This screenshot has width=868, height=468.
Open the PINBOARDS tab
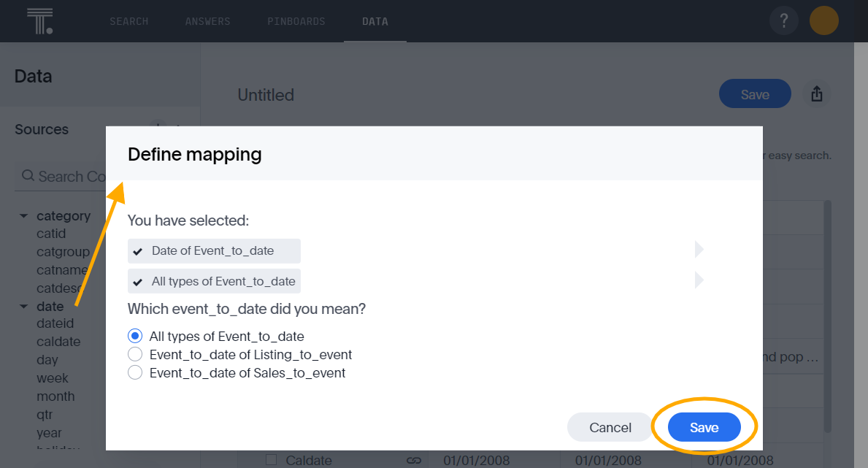click(x=296, y=21)
